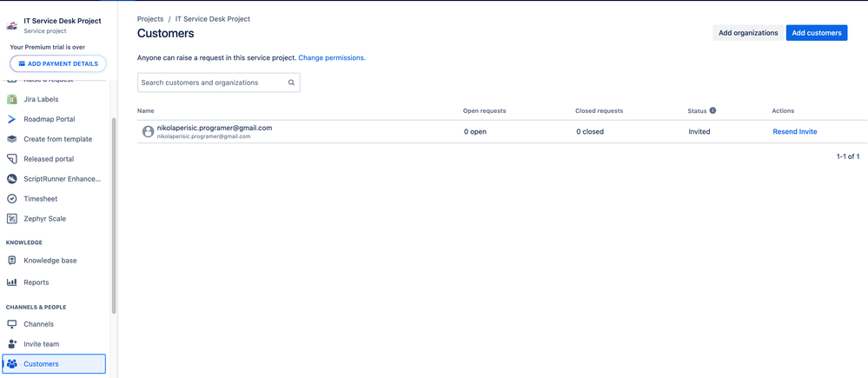Click the Open requests column header
Image resolution: width=868 pixels, height=378 pixels.
484,110
